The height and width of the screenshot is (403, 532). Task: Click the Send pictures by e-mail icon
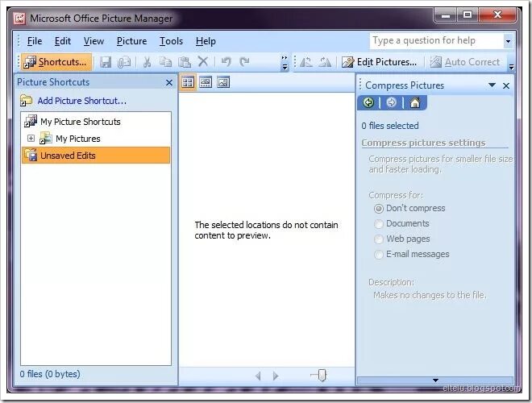124,62
